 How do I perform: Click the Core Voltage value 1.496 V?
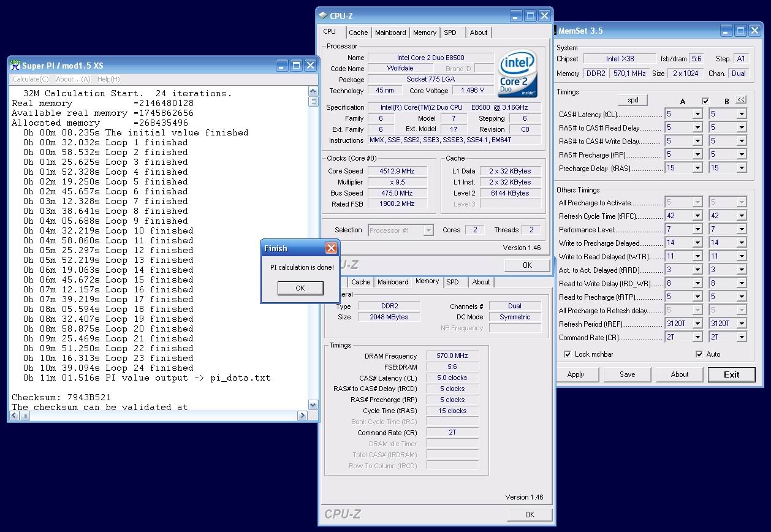[473, 90]
